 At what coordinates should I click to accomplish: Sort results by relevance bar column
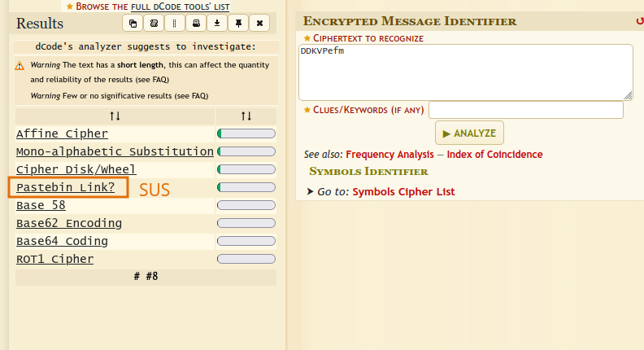click(246, 116)
